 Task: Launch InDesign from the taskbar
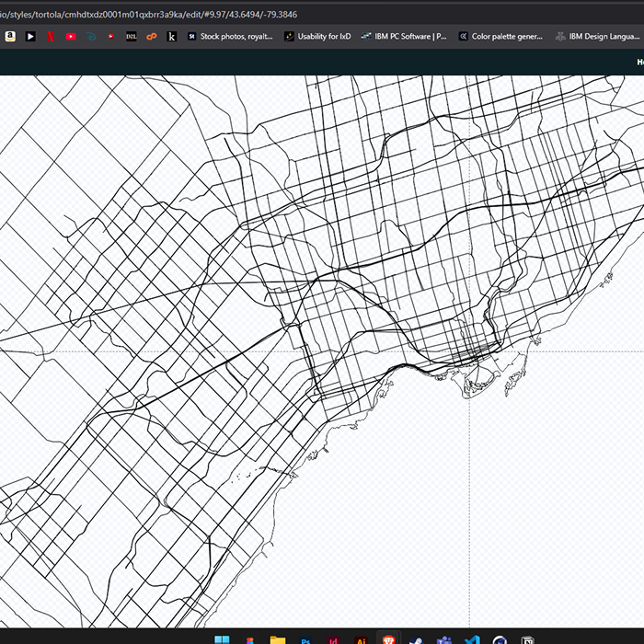pos(333,640)
